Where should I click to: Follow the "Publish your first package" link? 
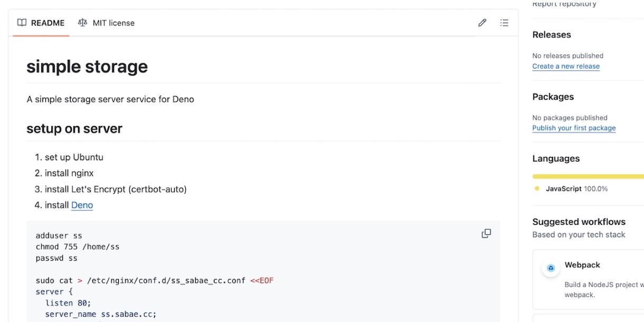(574, 128)
